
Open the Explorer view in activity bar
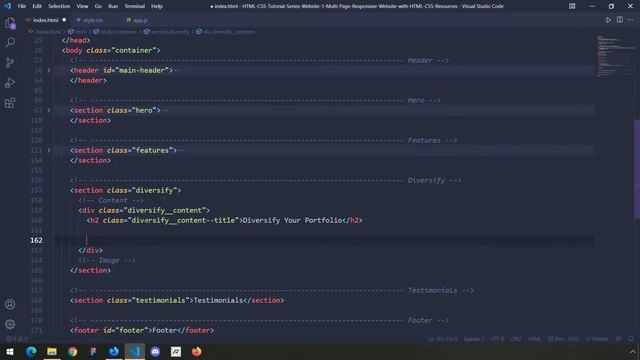[10, 23]
